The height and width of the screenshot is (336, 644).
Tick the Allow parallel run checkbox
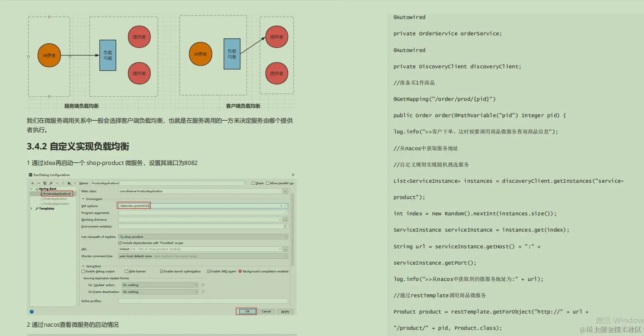[268, 183]
